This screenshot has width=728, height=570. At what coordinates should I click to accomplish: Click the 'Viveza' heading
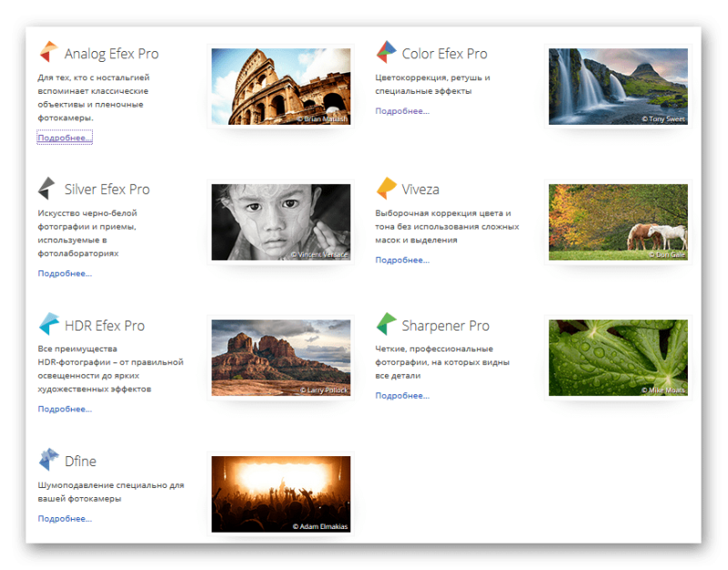point(420,189)
